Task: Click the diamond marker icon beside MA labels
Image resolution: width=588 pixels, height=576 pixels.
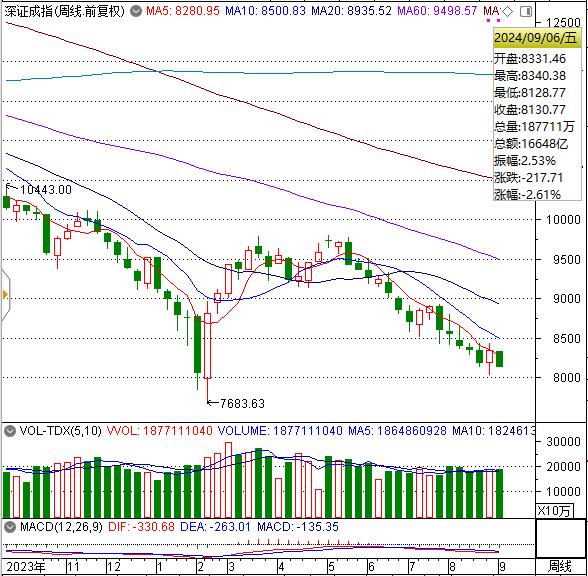Action: [507, 12]
